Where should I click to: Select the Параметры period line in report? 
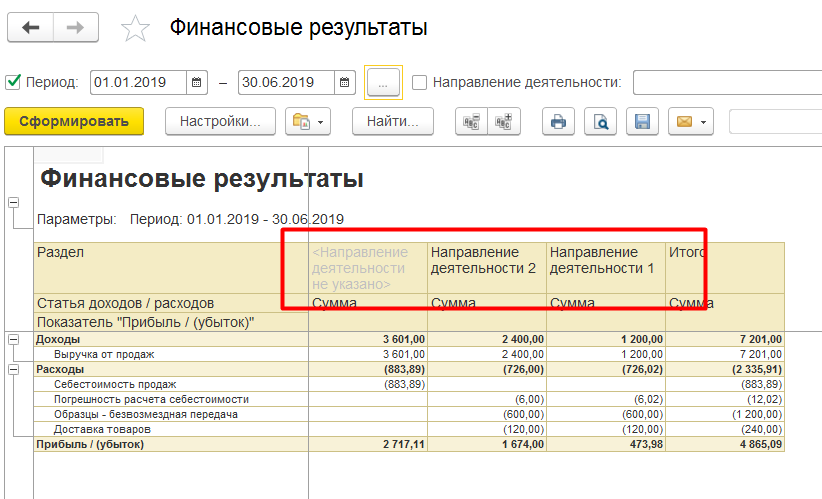point(190,219)
